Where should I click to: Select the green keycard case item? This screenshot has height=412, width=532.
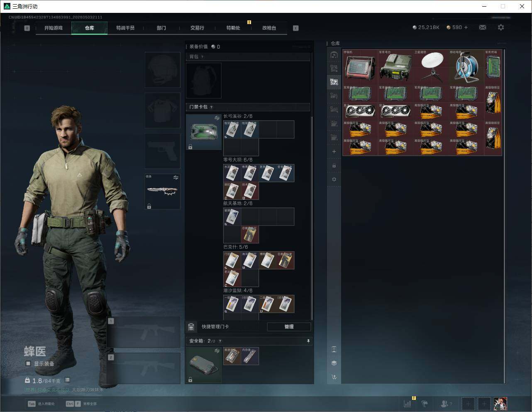pos(204,132)
